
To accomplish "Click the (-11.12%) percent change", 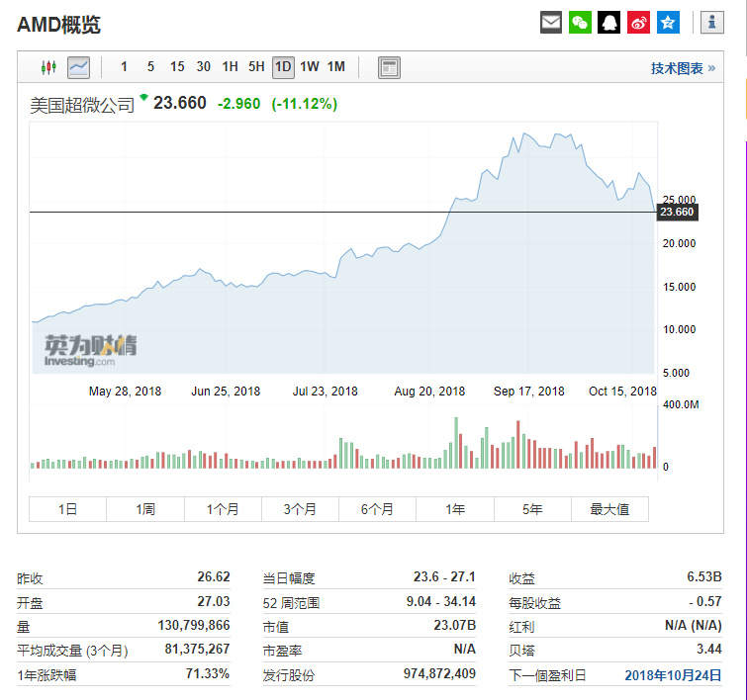I will coord(305,104).
